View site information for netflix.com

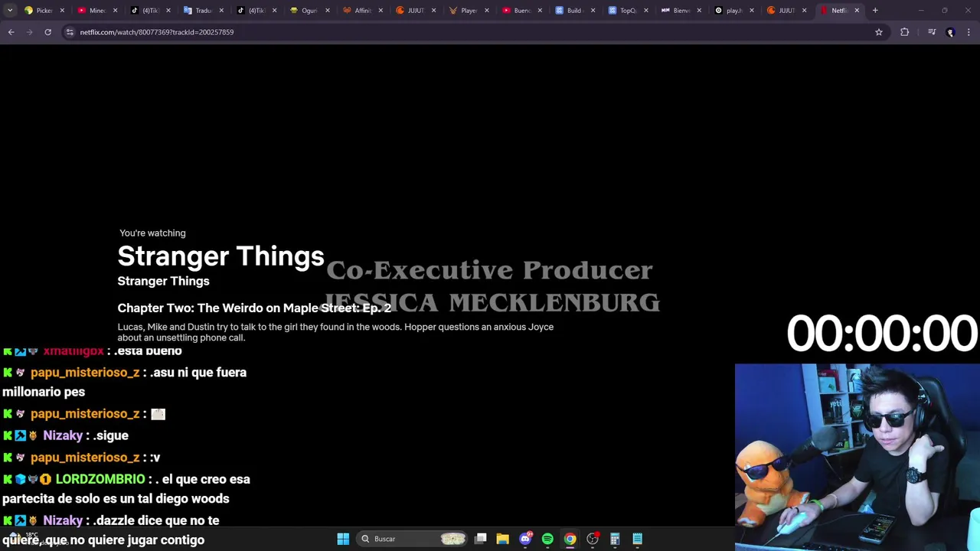tap(70, 32)
